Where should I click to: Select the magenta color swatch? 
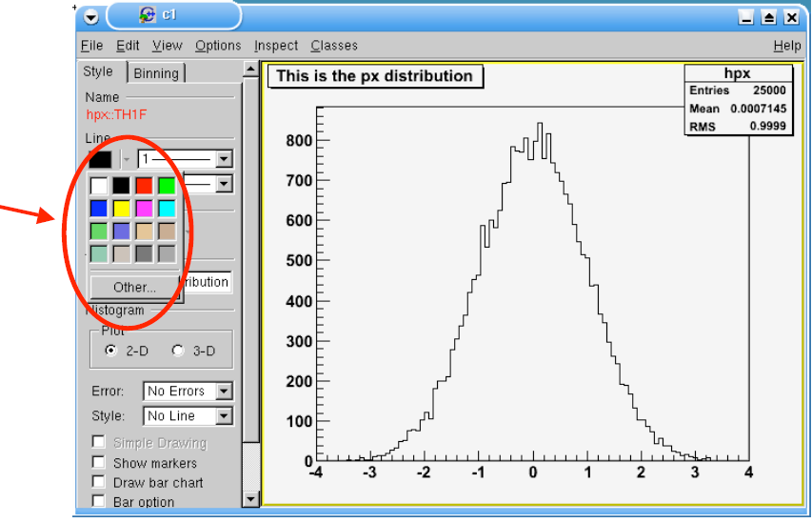point(144,209)
